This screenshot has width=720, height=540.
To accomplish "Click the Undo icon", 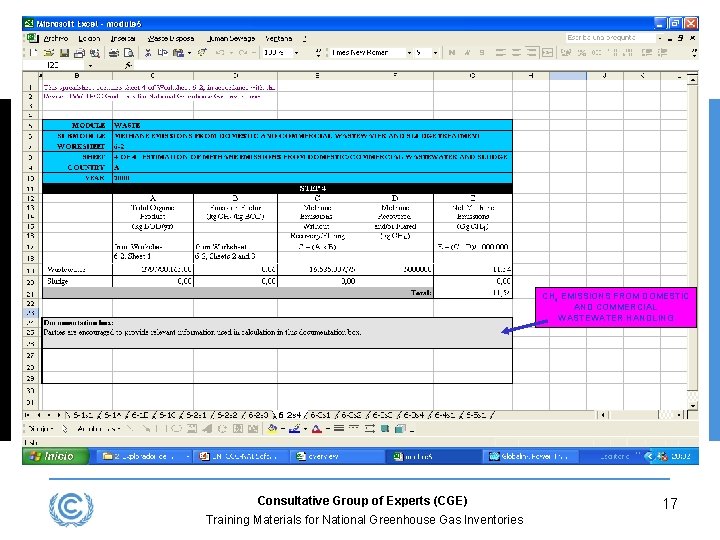I will click(220, 53).
